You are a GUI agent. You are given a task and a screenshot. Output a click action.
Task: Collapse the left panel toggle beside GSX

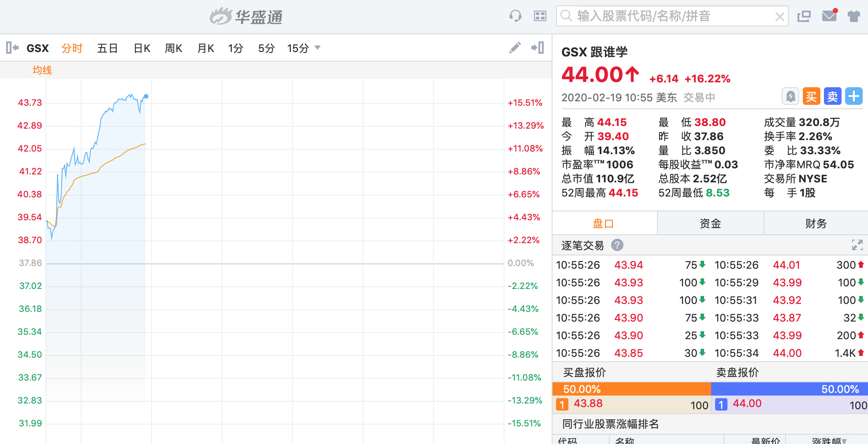point(12,48)
